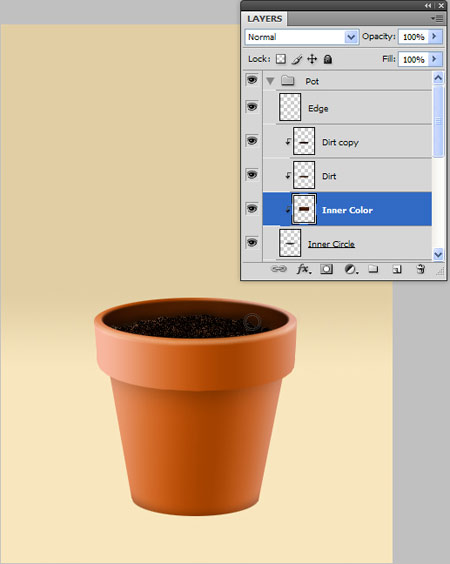Toggle visibility of Inner Circle layer
450x564 pixels.
[x=252, y=242]
